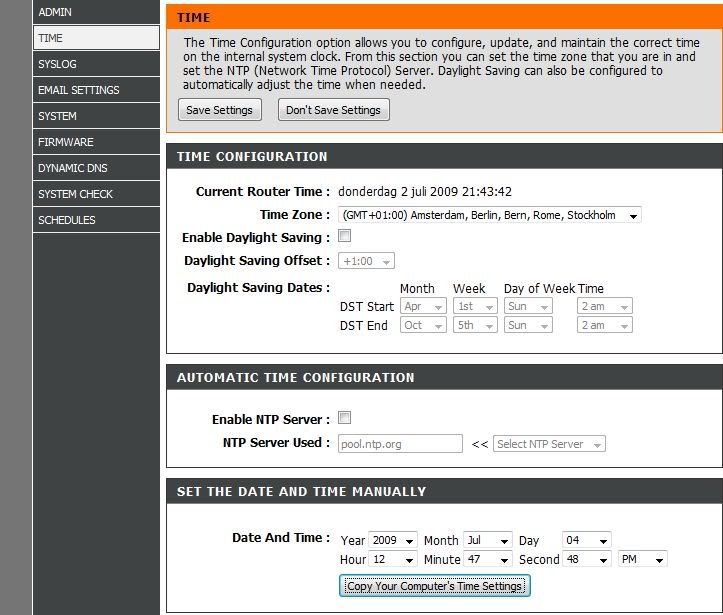
Task: Click the NTP Server Used field
Action: pyautogui.click(x=400, y=444)
